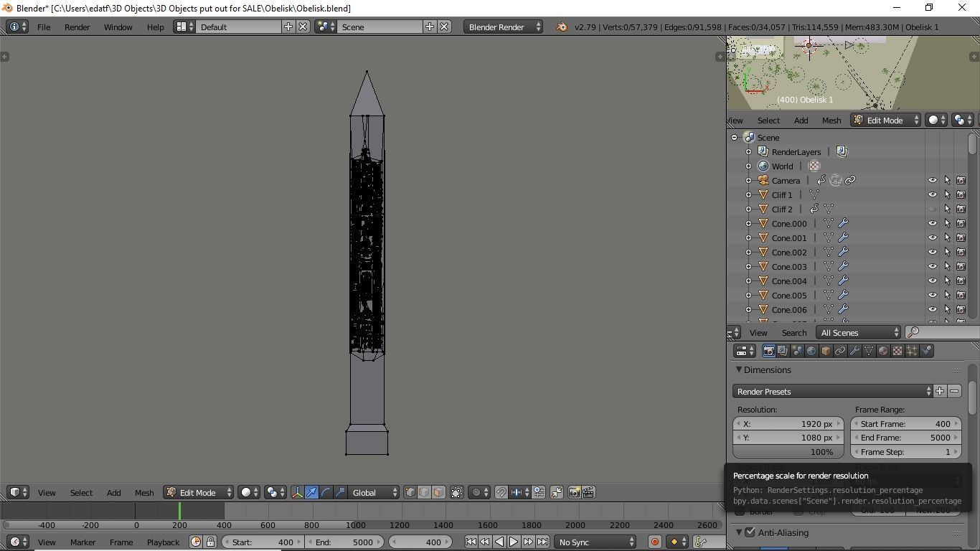
Task: Collapse the Dimensions panel
Action: click(x=738, y=369)
